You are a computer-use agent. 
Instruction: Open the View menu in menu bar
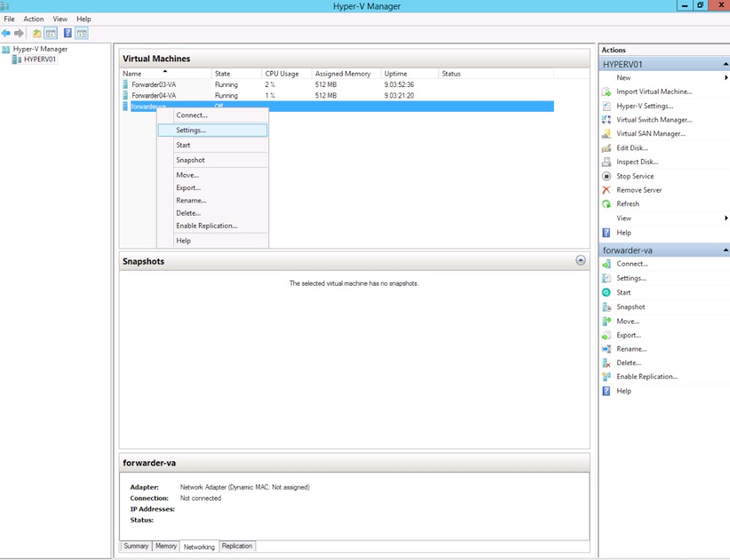click(60, 19)
